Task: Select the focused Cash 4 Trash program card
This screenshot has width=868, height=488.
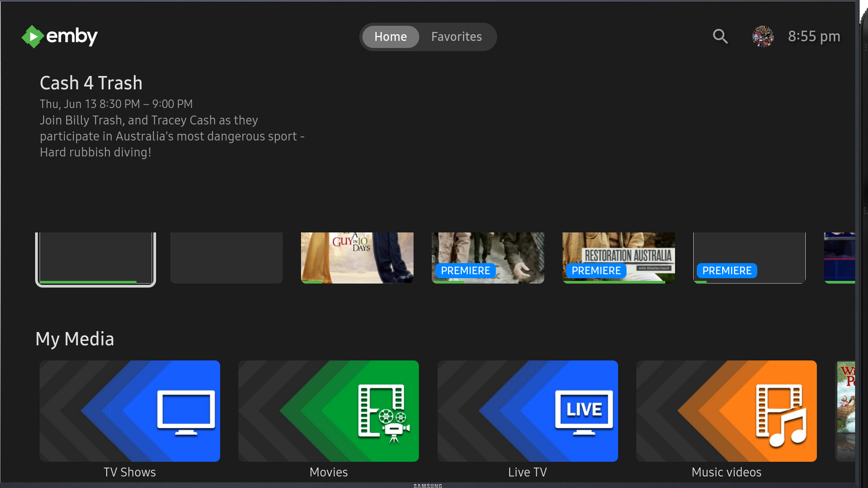Action: [x=96, y=258]
